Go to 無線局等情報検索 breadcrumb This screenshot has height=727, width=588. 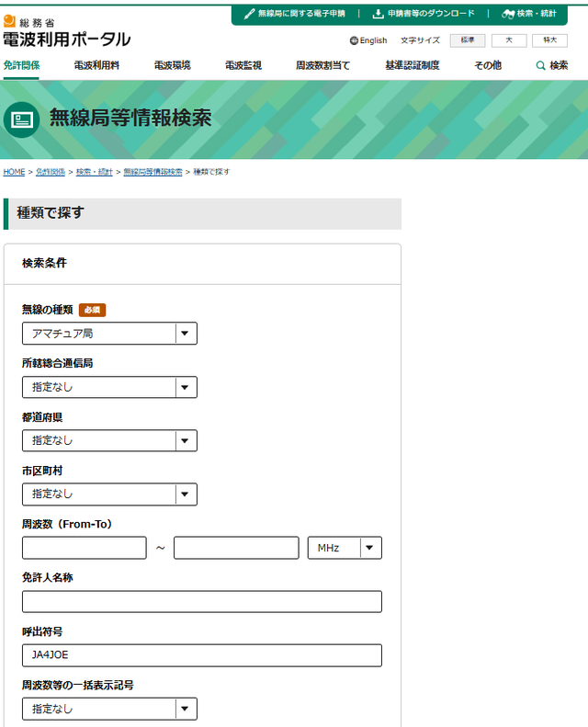pyautogui.click(x=153, y=172)
